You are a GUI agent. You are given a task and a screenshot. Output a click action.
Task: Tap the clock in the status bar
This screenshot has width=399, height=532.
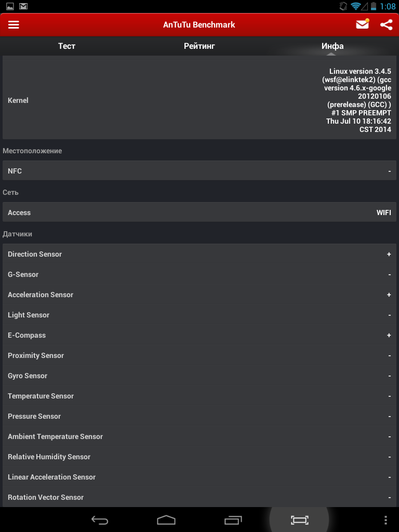coord(388,6)
